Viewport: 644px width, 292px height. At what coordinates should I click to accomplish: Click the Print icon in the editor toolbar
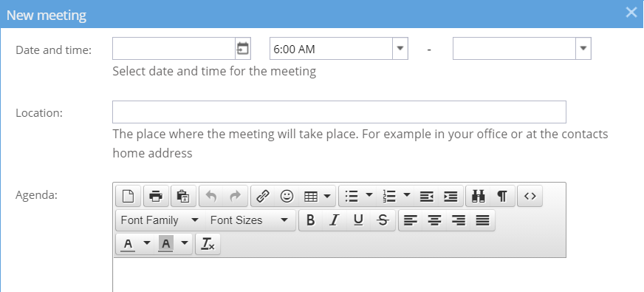point(156,196)
